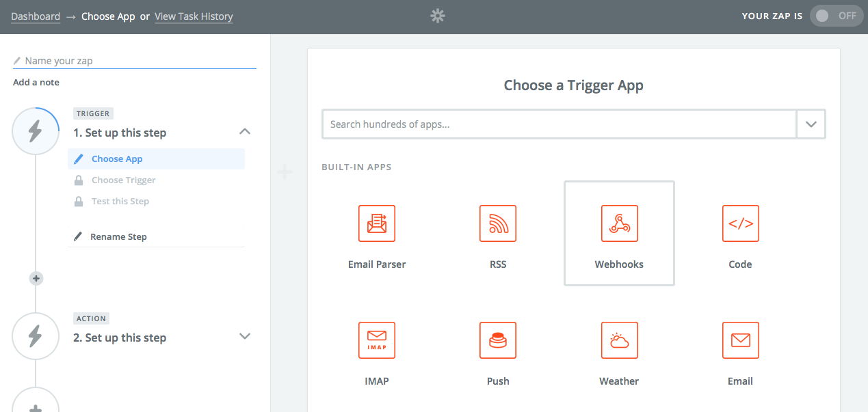Viewport: 868px width, 412px height.
Task: Click the BUILT-IN APPS section heading
Action: pos(356,167)
